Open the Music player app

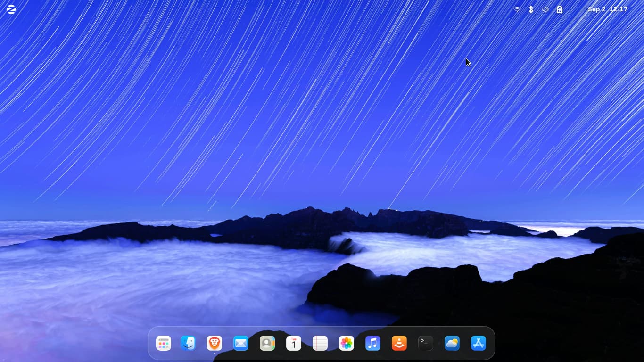pos(373,343)
